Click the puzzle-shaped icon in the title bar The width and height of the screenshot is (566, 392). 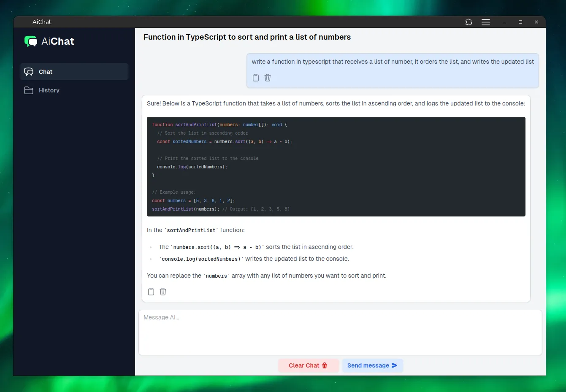469,22
